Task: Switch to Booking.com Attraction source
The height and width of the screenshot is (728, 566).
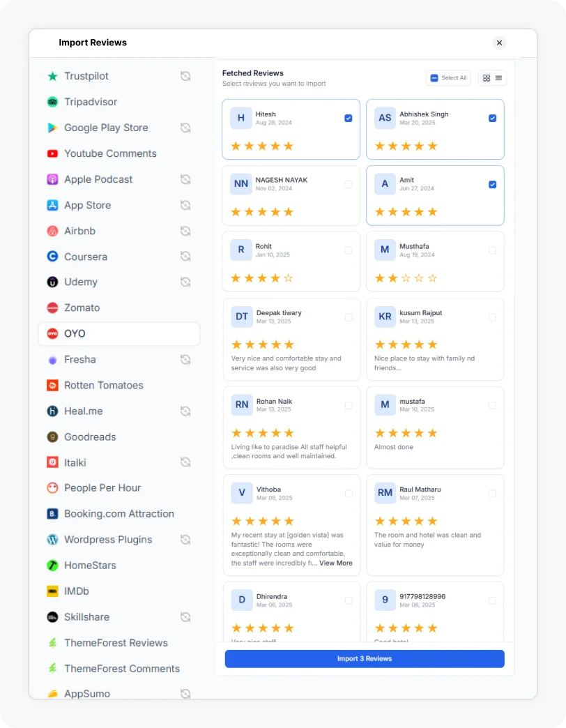Action: 118,513
